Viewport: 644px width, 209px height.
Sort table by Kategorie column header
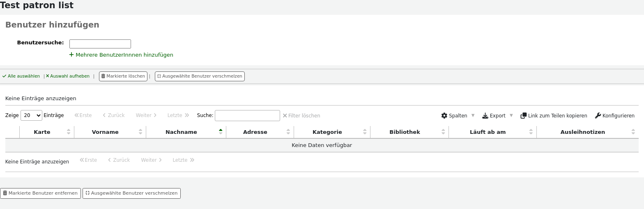[x=327, y=132]
